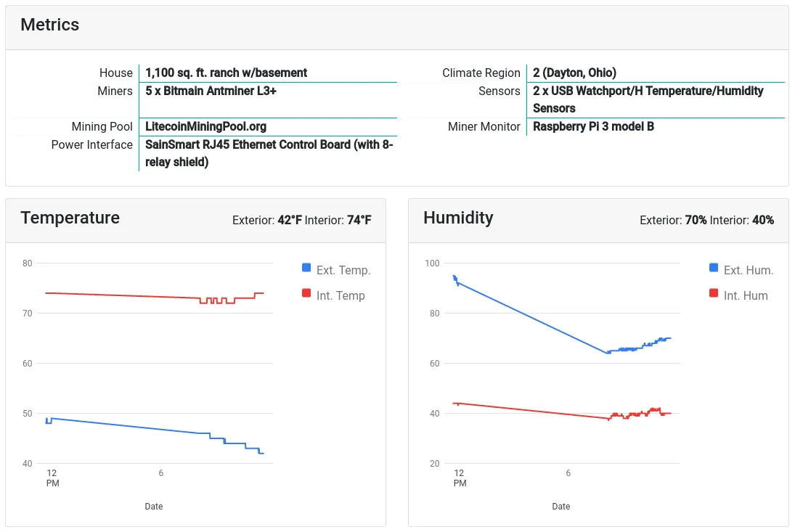This screenshot has height=532, width=795.
Task: Click the Mining Pool label
Action: click(102, 127)
